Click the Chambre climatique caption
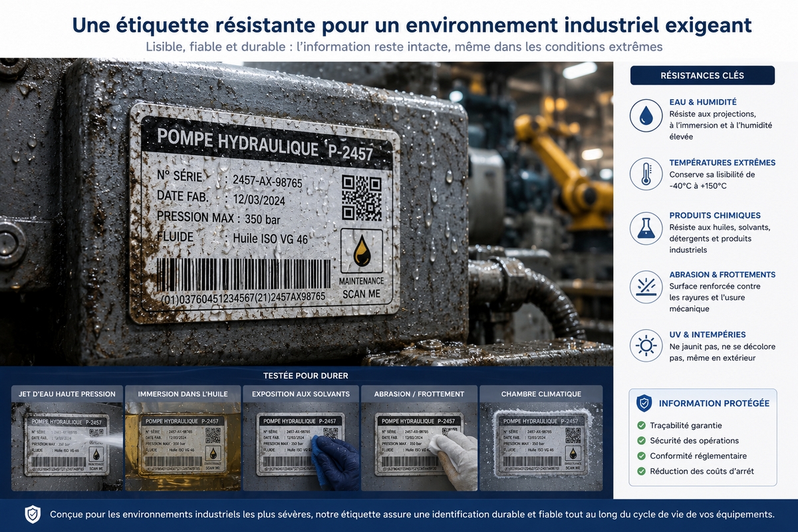Screen dimensions: 798x532 pos(541,394)
